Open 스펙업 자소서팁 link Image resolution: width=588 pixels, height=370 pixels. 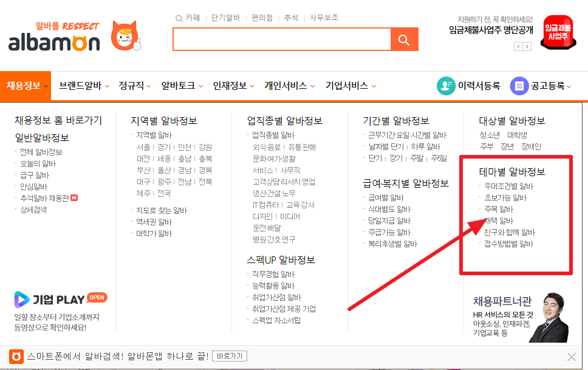pos(276,320)
